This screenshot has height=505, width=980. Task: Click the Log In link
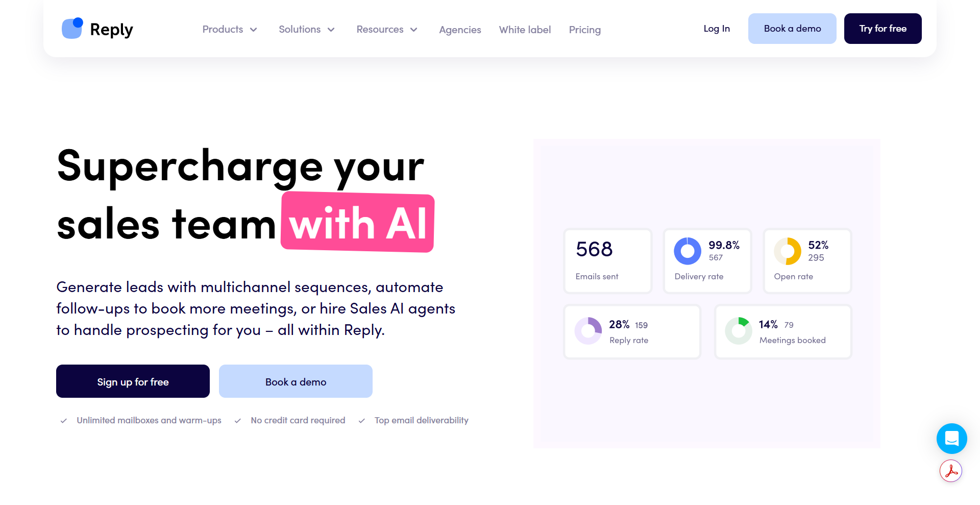coord(717,29)
